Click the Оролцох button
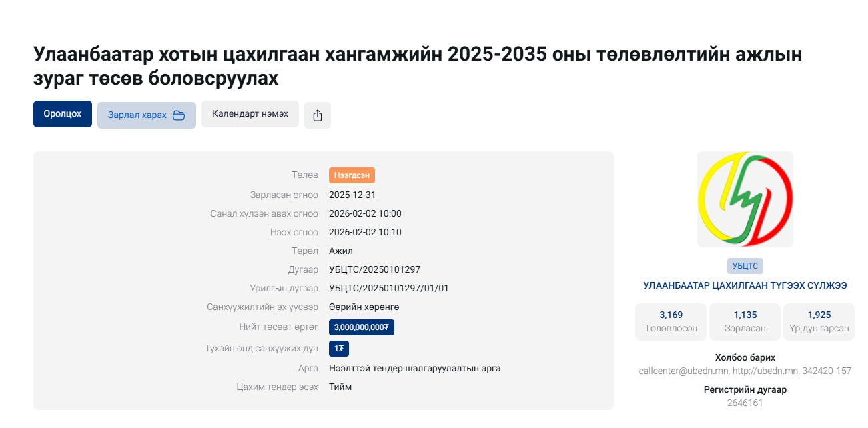This screenshot has height=428, width=868. [x=63, y=114]
